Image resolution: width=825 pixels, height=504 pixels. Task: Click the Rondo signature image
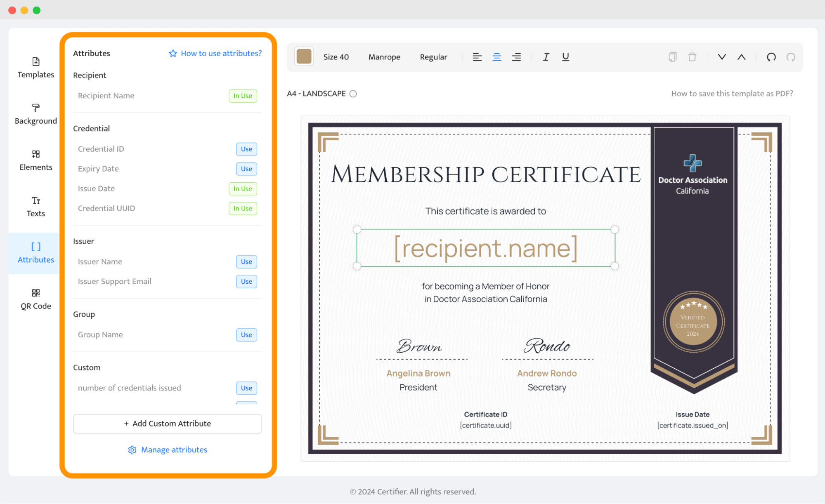coord(547,346)
